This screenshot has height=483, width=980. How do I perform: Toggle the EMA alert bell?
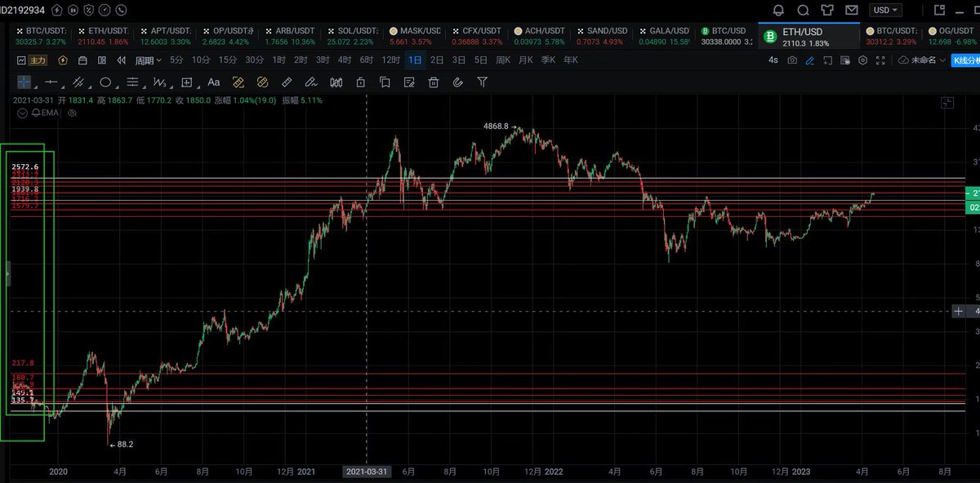36,113
